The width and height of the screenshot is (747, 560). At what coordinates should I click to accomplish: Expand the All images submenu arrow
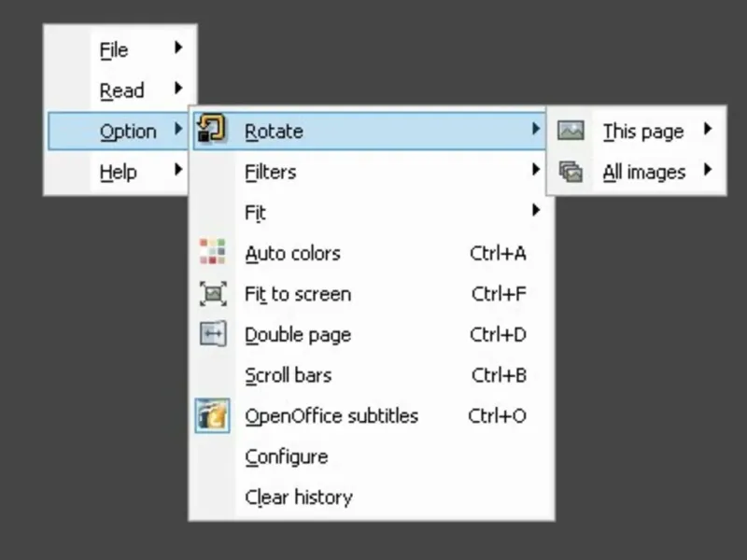pos(708,170)
